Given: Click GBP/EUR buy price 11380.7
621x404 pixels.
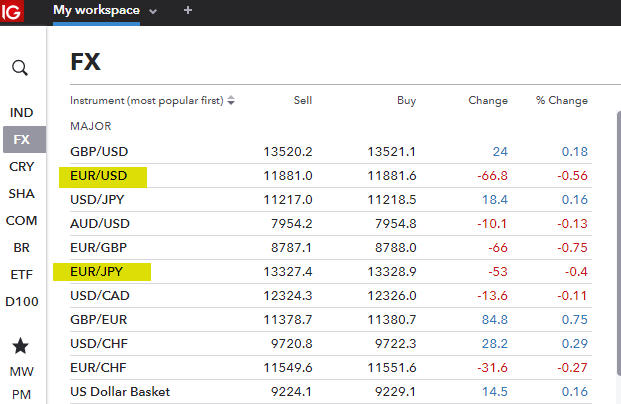Looking at the screenshot, I should [x=392, y=320].
